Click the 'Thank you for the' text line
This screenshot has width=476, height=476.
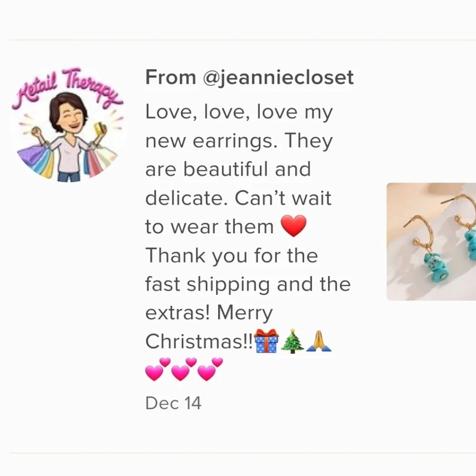pyautogui.click(x=232, y=255)
